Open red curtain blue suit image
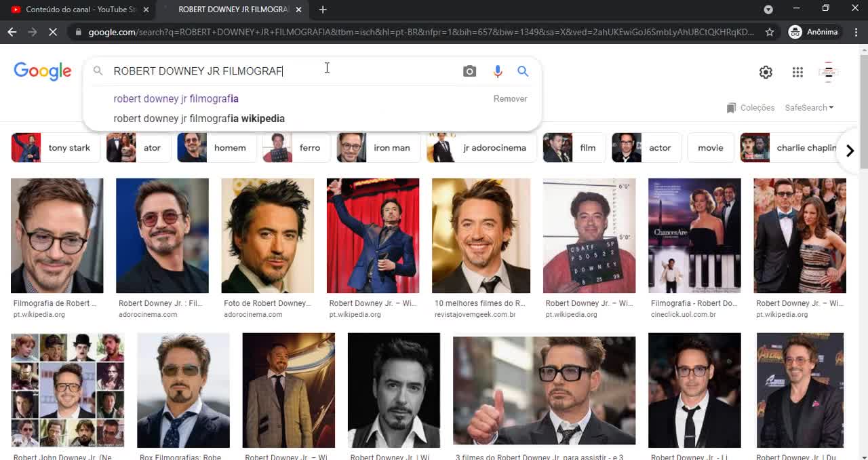This screenshot has width=868, height=460. click(x=373, y=235)
